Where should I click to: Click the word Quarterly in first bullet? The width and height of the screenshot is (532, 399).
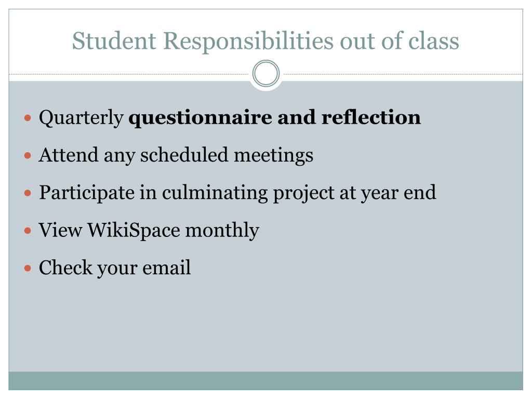point(81,118)
